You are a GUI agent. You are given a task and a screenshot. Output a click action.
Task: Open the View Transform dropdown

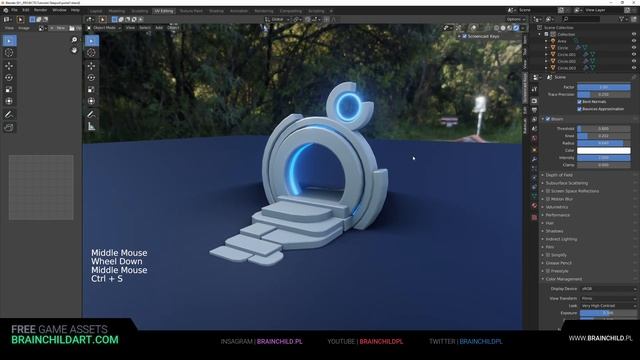point(608,298)
